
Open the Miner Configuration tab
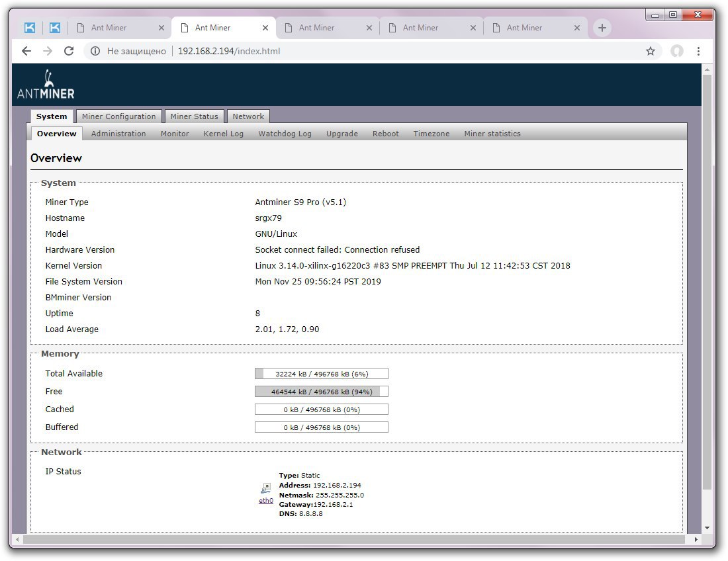click(119, 116)
